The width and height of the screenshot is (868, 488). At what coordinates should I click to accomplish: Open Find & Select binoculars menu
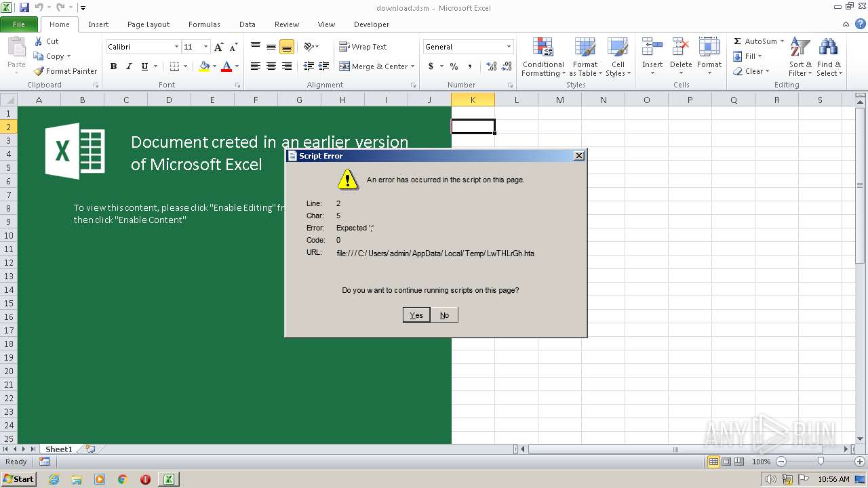[x=829, y=58]
